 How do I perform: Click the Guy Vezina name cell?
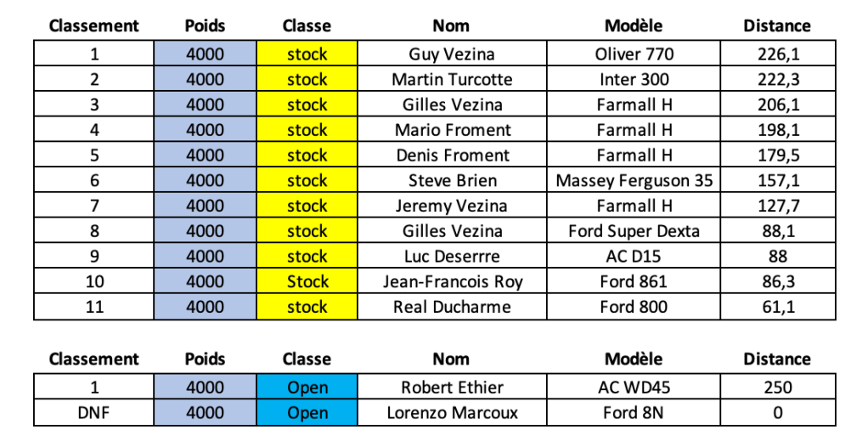[452, 54]
